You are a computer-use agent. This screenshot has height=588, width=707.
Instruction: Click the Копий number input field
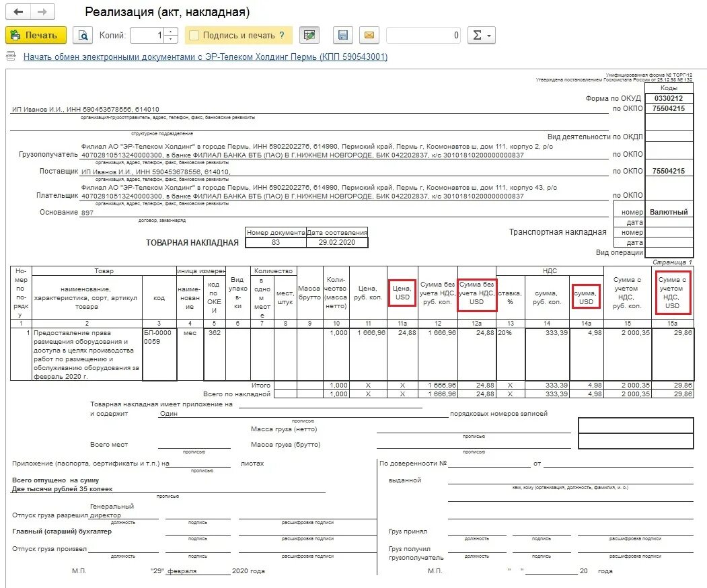point(147,35)
